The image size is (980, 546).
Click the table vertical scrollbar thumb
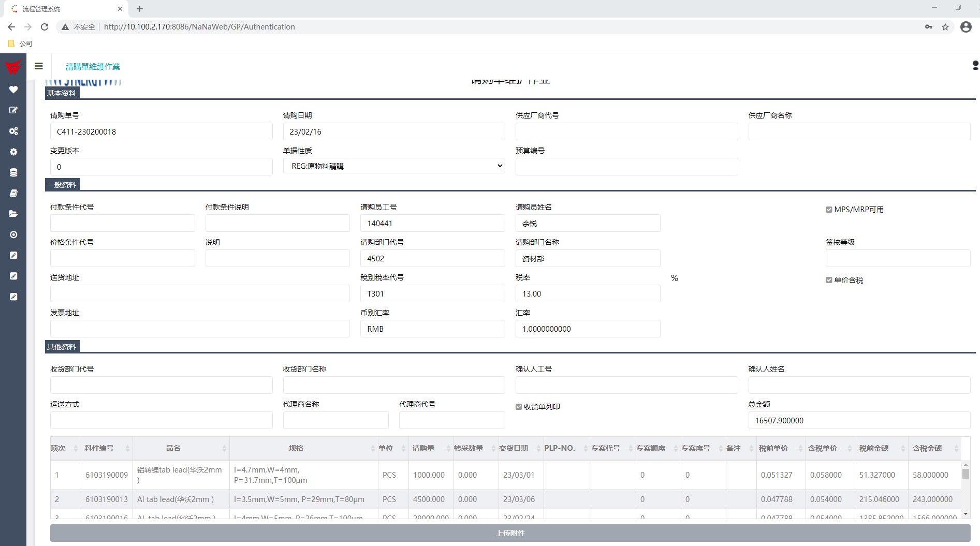966,474
